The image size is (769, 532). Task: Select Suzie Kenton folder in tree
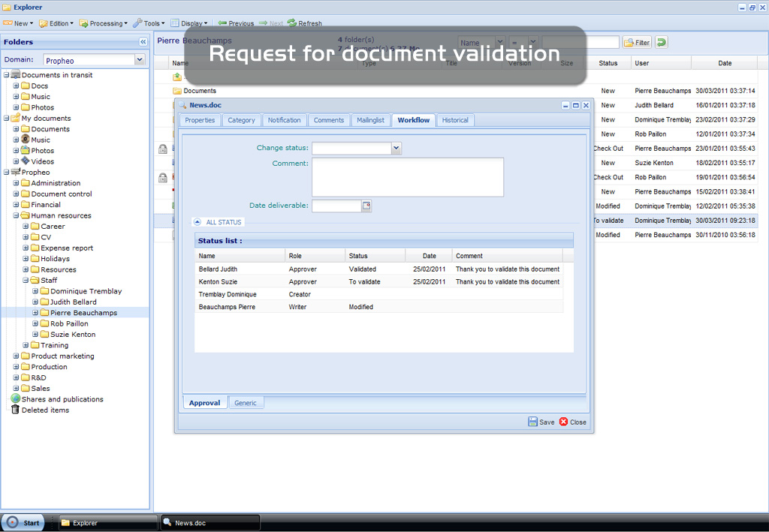click(72, 335)
